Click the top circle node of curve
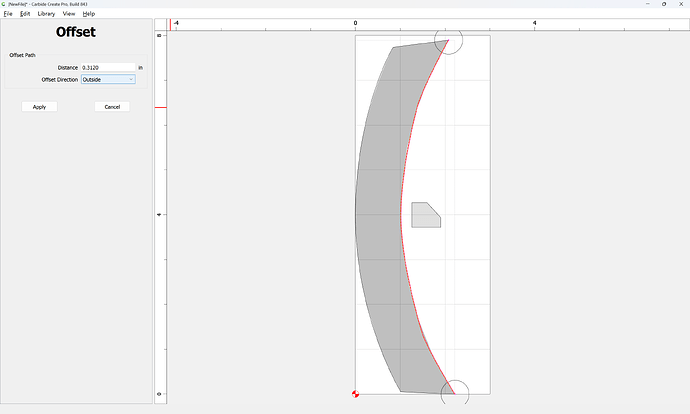Viewport: 690px width, 414px height. 448,40
